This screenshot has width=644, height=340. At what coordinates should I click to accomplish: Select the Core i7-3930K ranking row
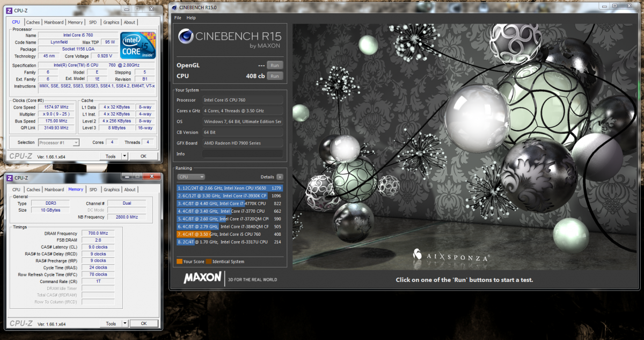[230, 196]
